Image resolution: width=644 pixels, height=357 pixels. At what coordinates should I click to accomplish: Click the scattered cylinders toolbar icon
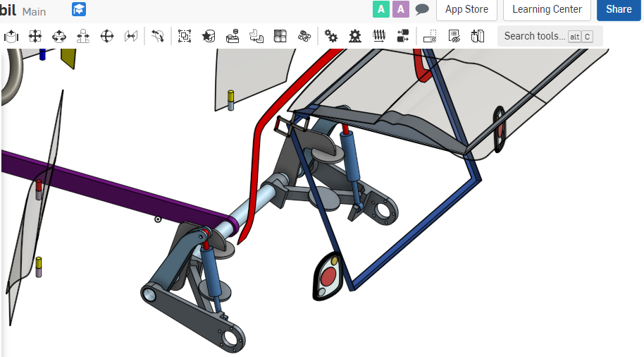point(304,36)
